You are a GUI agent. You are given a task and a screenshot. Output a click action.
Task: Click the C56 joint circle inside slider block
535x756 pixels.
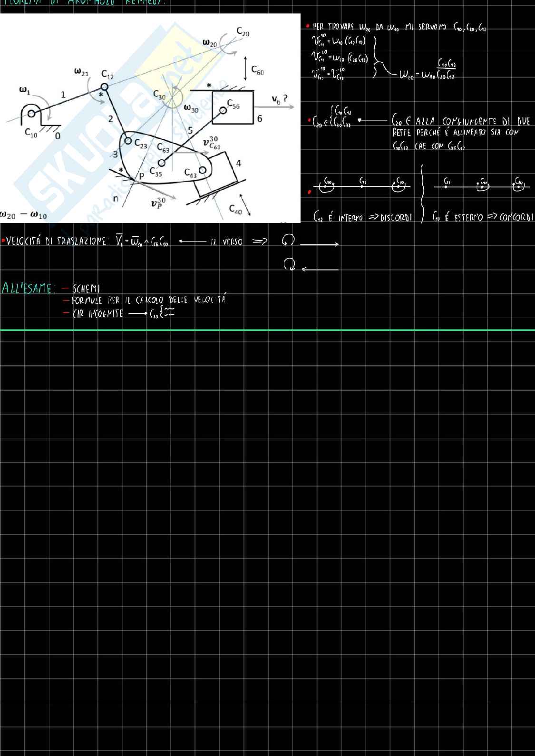click(223, 110)
